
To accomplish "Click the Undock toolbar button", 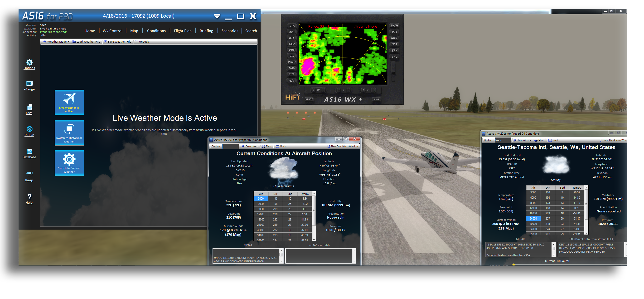I will 142,42.
